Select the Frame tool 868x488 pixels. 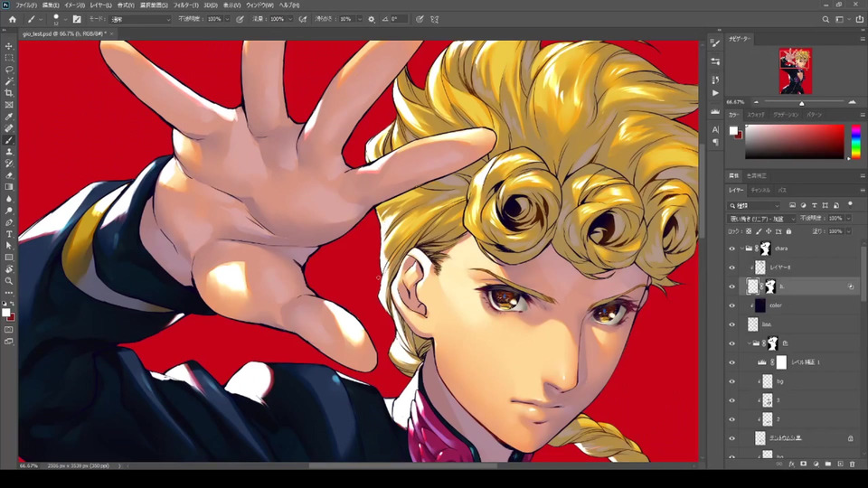tap(9, 105)
